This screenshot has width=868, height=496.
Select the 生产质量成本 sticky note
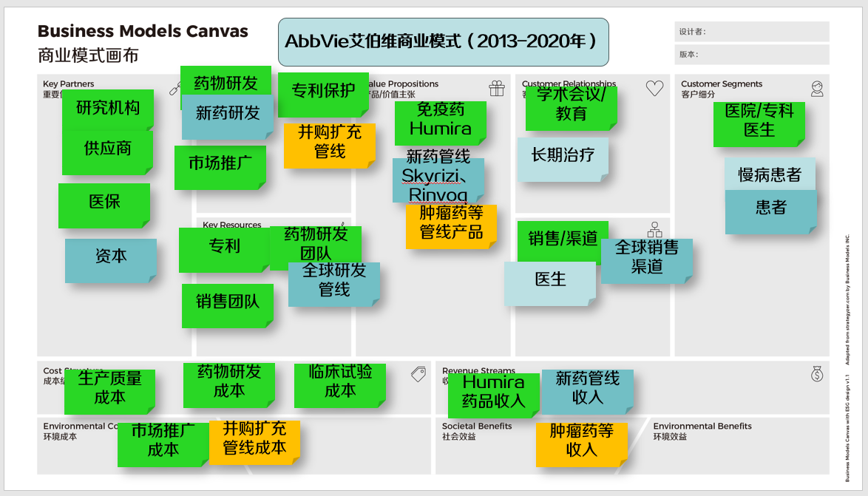pyautogui.click(x=109, y=392)
